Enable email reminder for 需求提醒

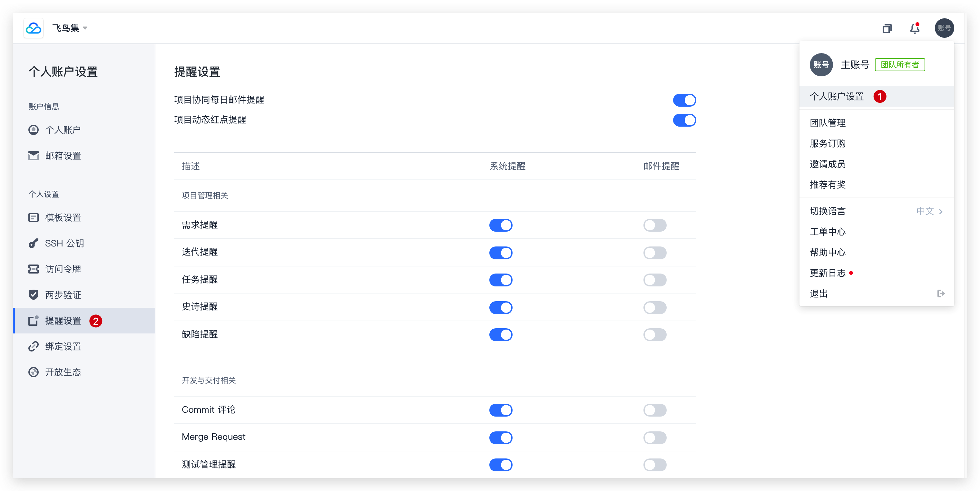655,225
